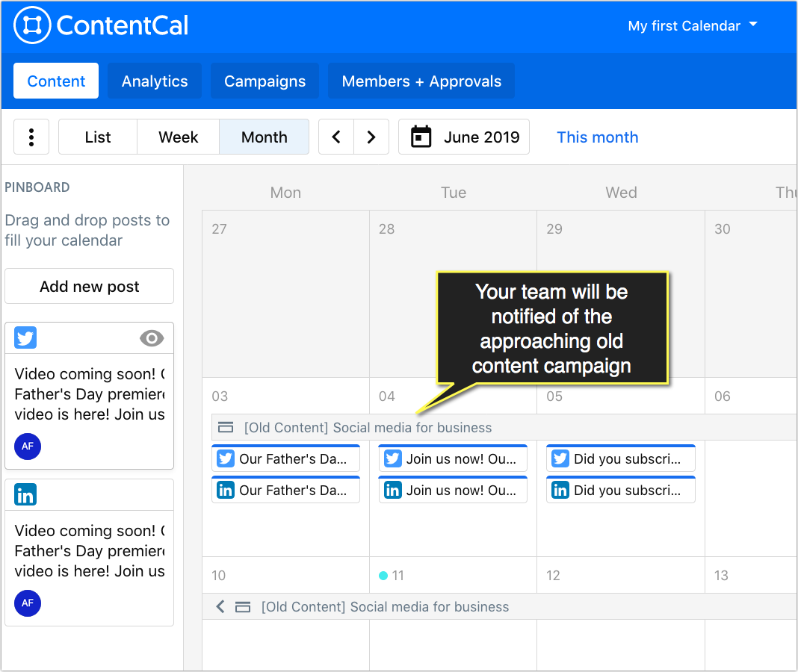Go to the next month
This screenshot has height=672, width=798.
(x=371, y=137)
